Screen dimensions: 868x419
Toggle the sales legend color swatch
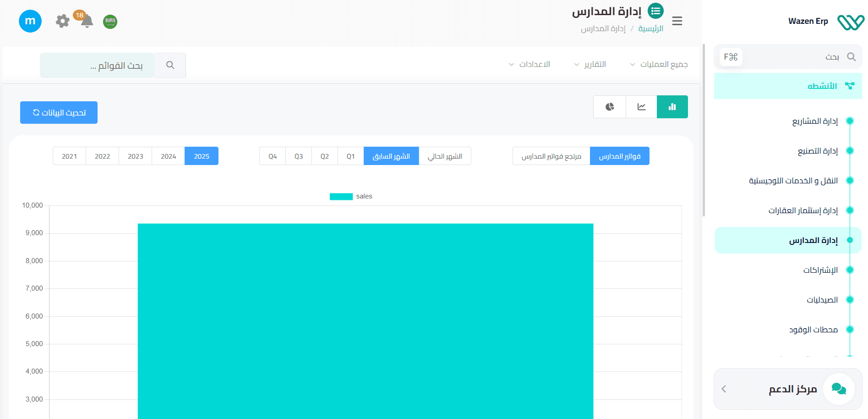341,197
